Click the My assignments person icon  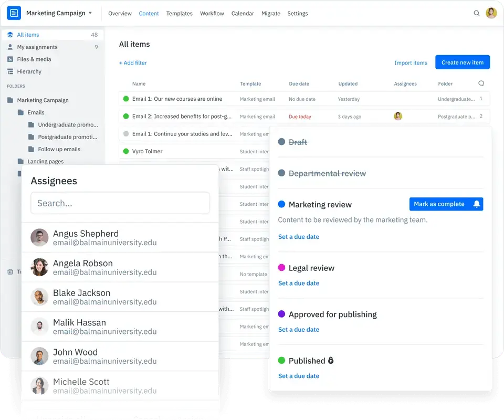click(x=10, y=47)
